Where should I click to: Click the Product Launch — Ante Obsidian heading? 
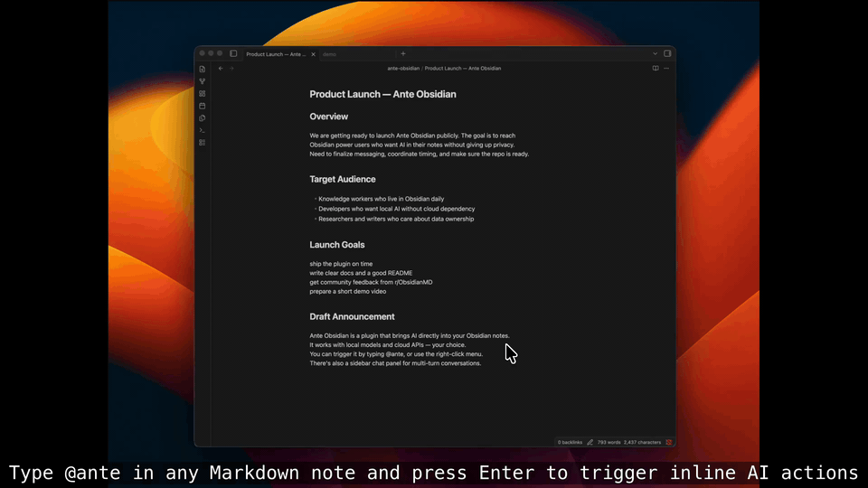click(x=382, y=94)
